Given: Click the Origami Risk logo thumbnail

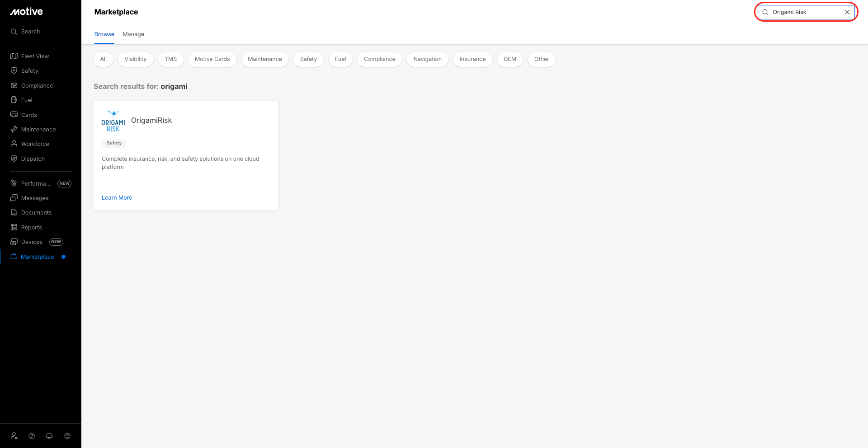Looking at the screenshot, I should pyautogui.click(x=113, y=121).
